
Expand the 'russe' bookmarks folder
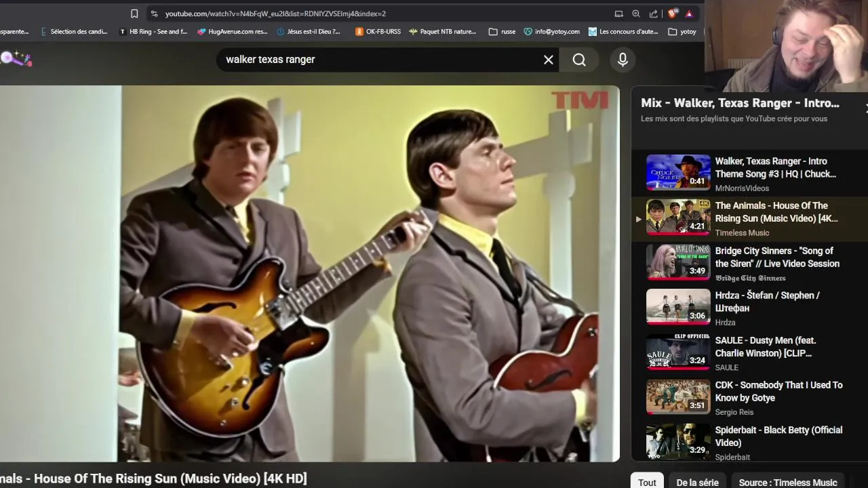pos(502,31)
